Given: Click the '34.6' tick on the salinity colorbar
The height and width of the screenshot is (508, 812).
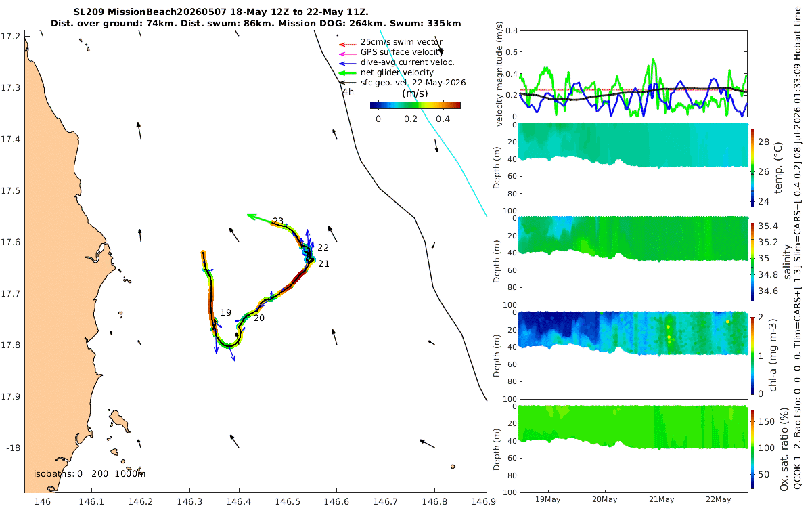Looking at the screenshot, I should 767,291.
